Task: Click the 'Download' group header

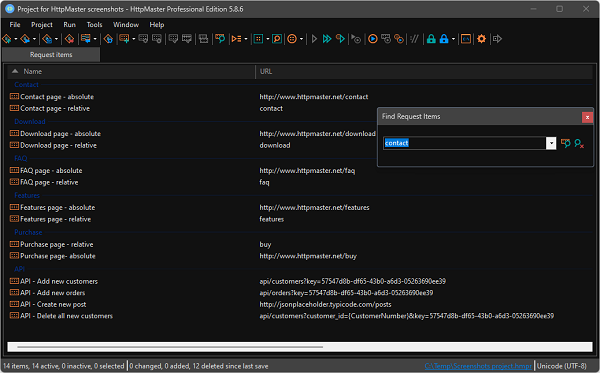Action: (x=30, y=122)
